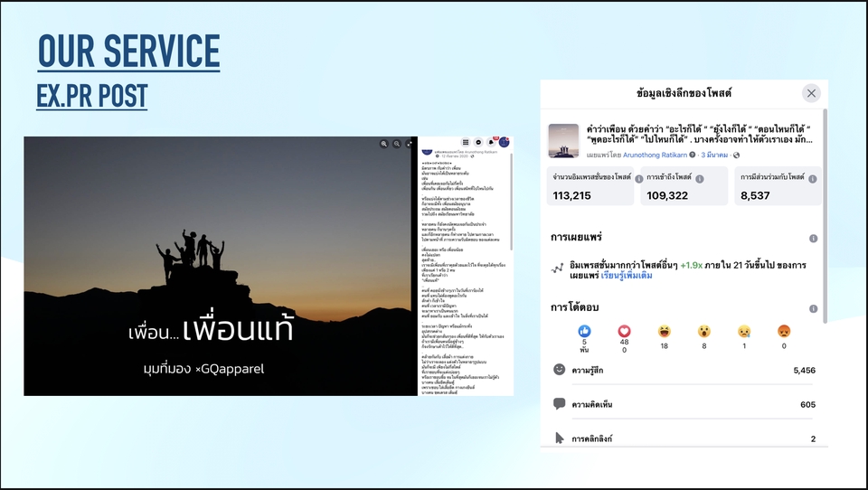The height and width of the screenshot is (490, 868).
Task: Click the Sad reaction icon
Action: [x=744, y=331]
